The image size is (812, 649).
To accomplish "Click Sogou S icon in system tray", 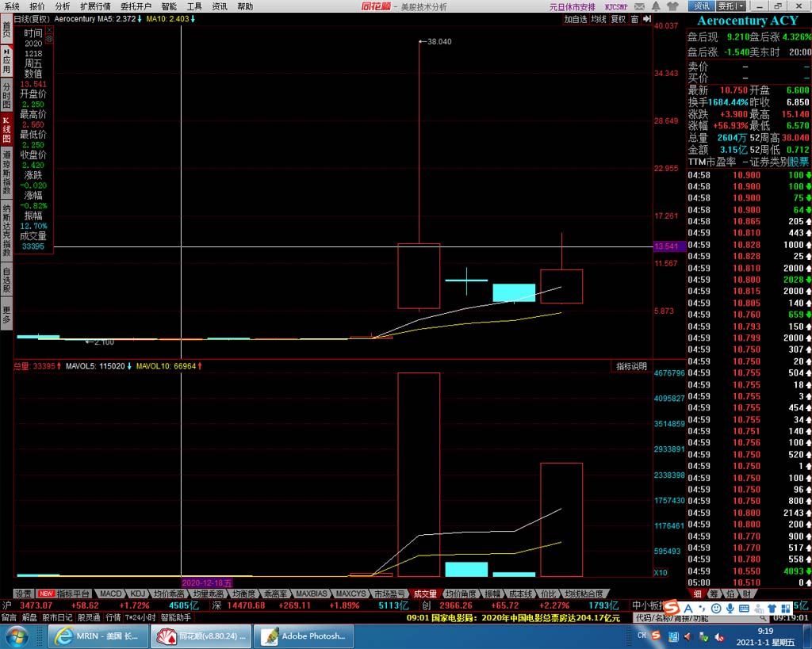I will [x=656, y=636].
